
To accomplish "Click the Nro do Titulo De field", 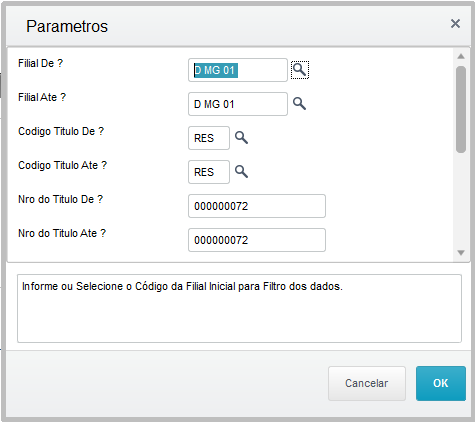I will (257, 206).
